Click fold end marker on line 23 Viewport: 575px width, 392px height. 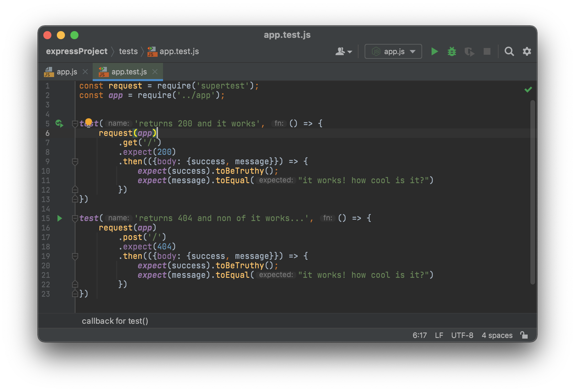click(75, 294)
